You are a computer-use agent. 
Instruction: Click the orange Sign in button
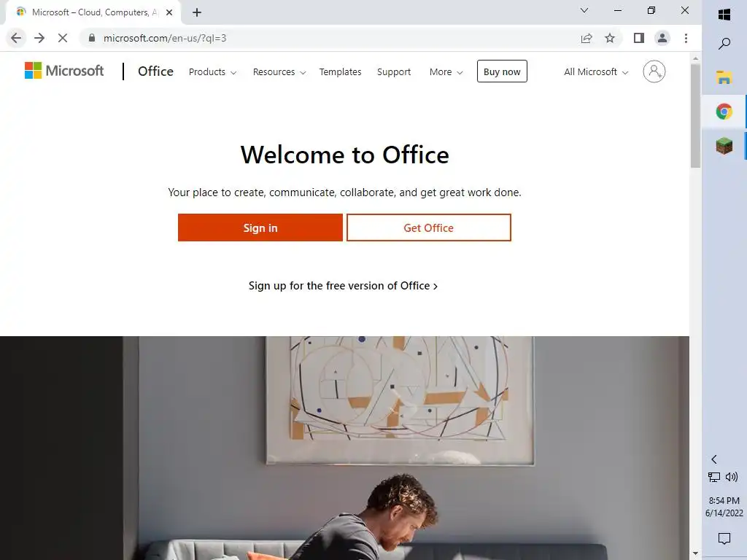tap(260, 227)
